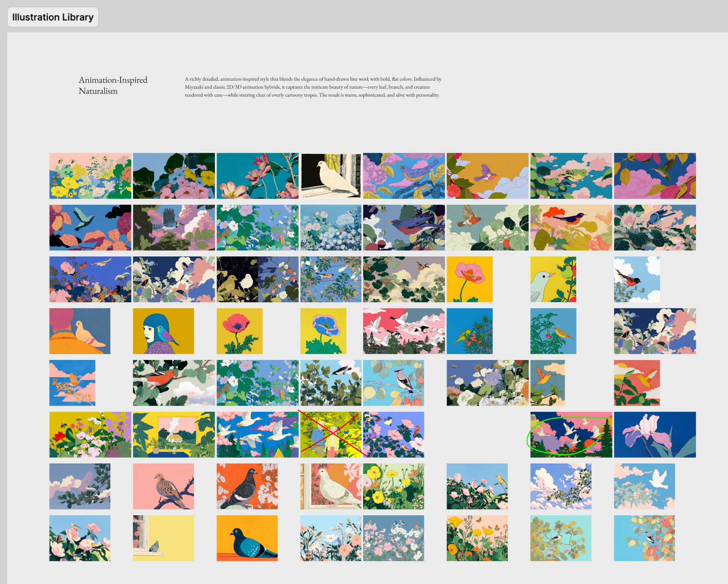This screenshot has height=584, width=728.
Task: Click the Animation-Inspired Naturalism heading
Action: pos(113,86)
